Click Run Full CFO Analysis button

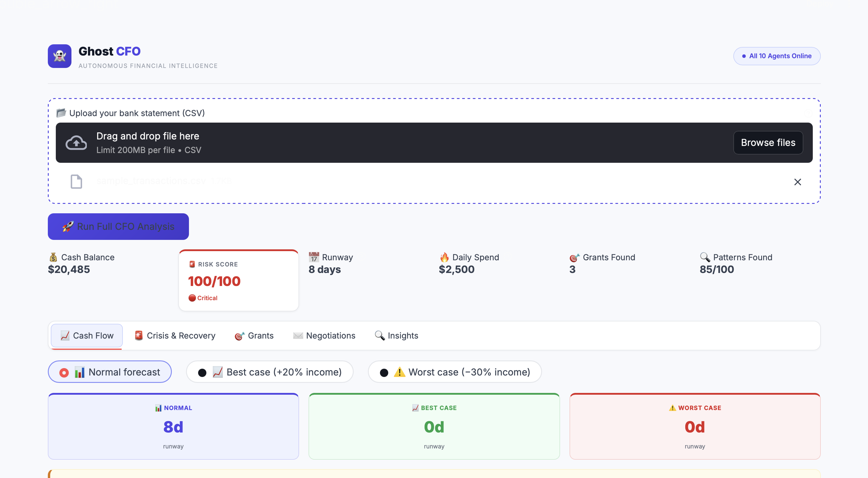point(118,227)
